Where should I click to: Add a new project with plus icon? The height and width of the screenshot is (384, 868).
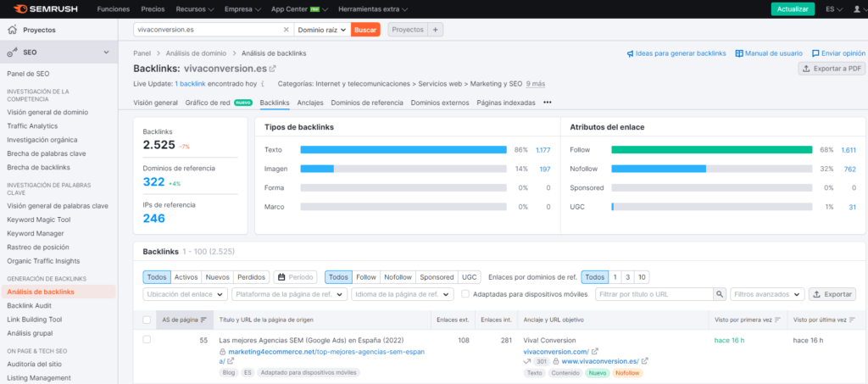click(435, 30)
